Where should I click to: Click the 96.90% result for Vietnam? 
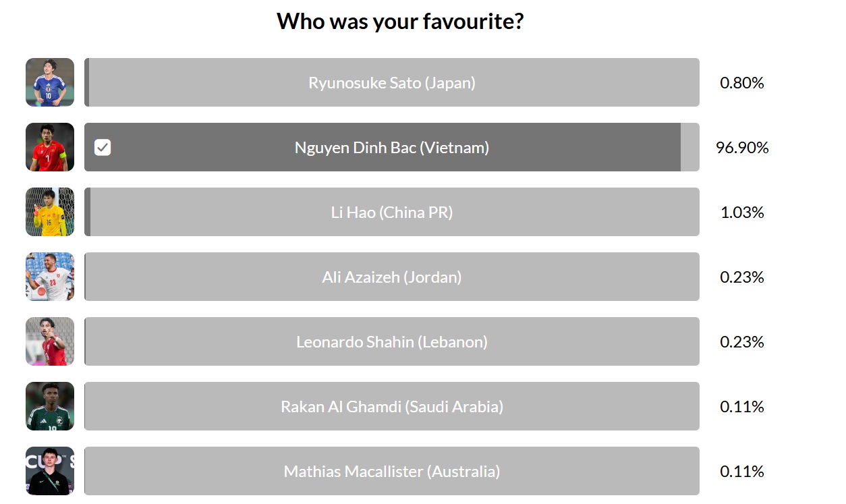(742, 147)
